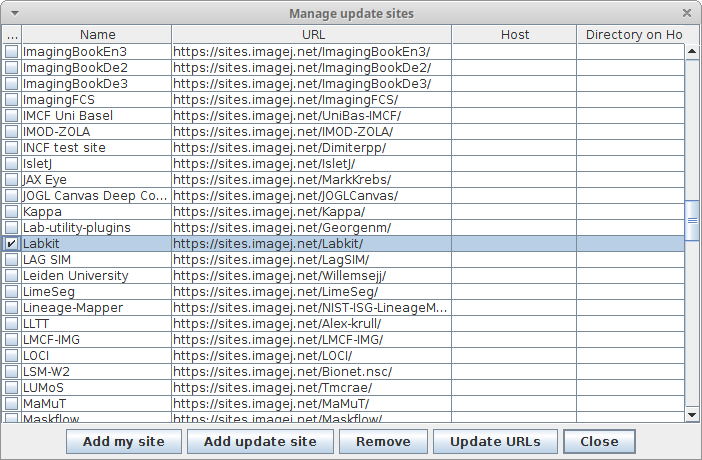
Task: Click the vertical scrollbar thumb
Action: coord(692,220)
